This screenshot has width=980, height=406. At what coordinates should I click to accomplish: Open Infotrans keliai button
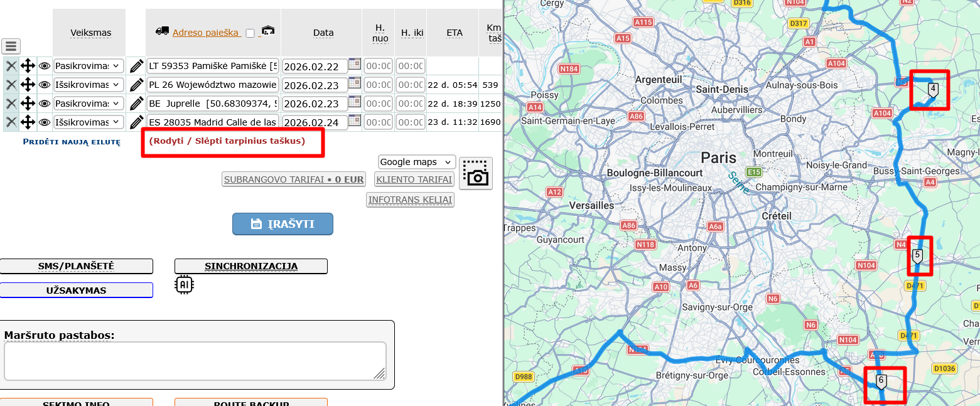point(410,200)
